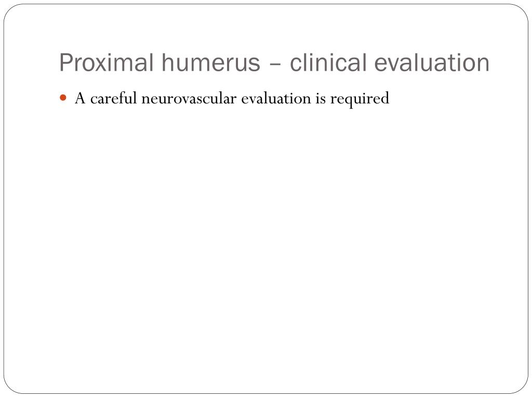Click the letter 'A' starting the bullet
The image size is (532, 399).
(79, 98)
